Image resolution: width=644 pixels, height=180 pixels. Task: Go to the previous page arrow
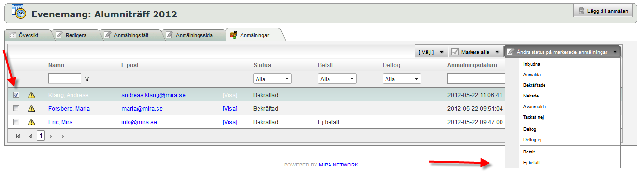click(x=30, y=137)
